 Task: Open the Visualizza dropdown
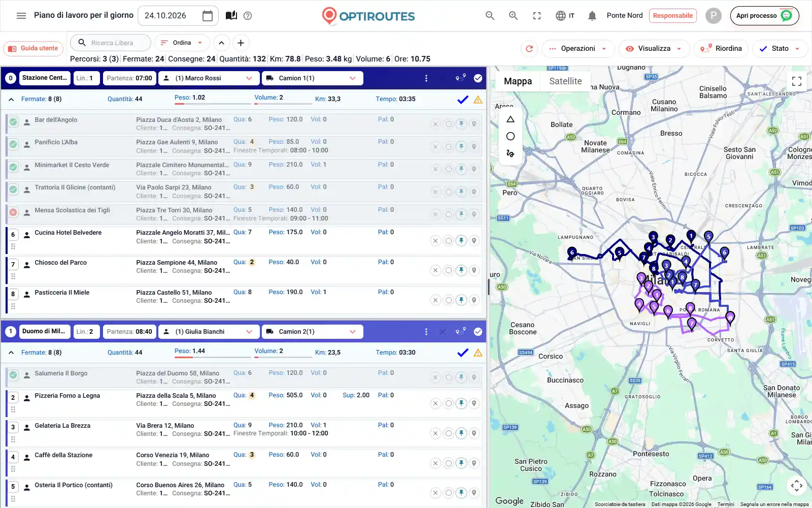[x=654, y=49]
